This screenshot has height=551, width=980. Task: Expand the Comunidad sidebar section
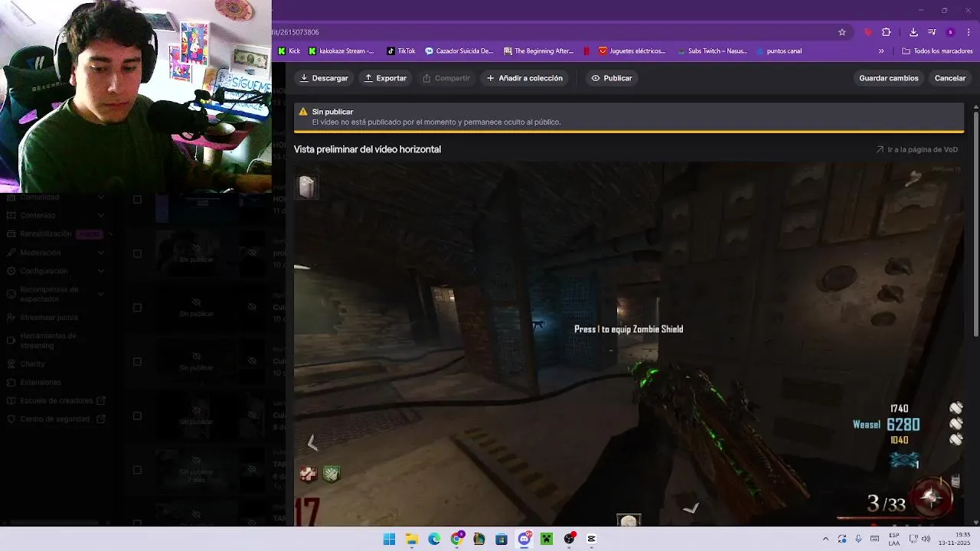(x=55, y=197)
